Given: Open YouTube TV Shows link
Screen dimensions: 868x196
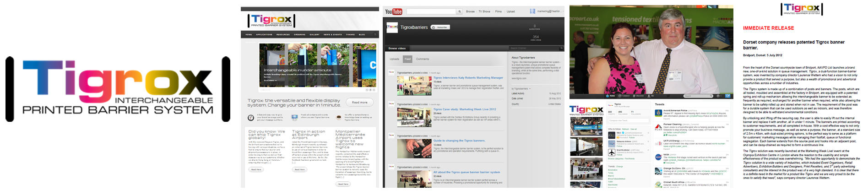Looking at the screenshot, I should pos(484,11).
